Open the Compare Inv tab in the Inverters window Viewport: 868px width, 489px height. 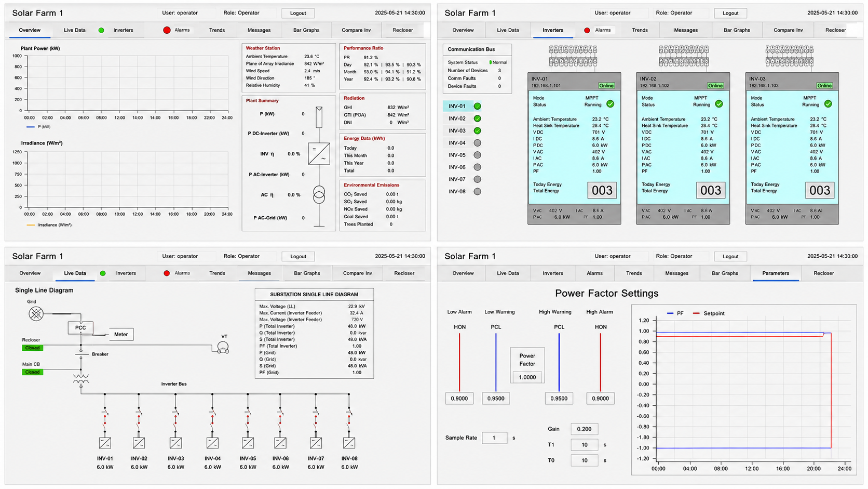788,30
